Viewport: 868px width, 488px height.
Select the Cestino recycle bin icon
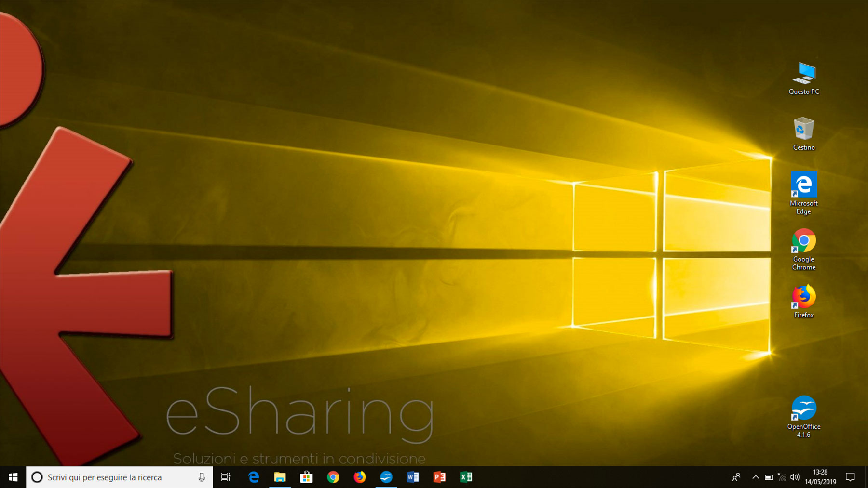tap(804, 134)
